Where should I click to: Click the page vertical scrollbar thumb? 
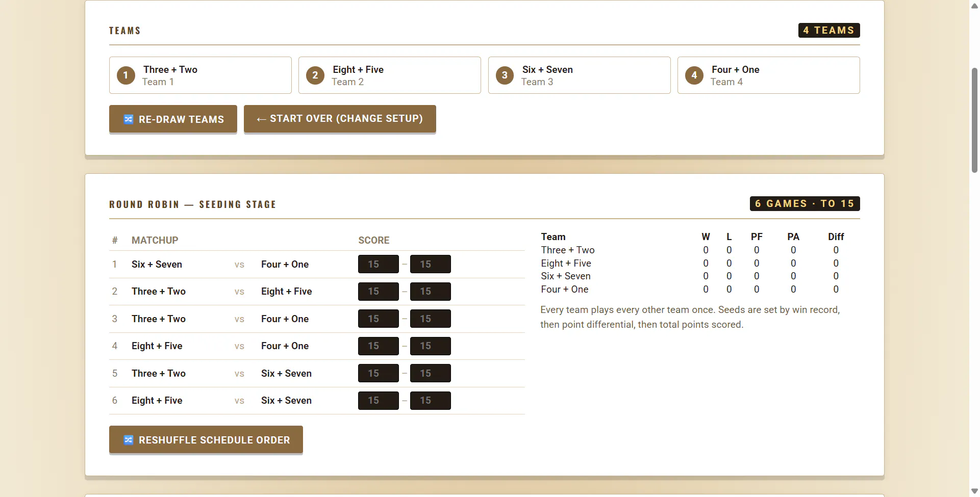coord(974,120)
